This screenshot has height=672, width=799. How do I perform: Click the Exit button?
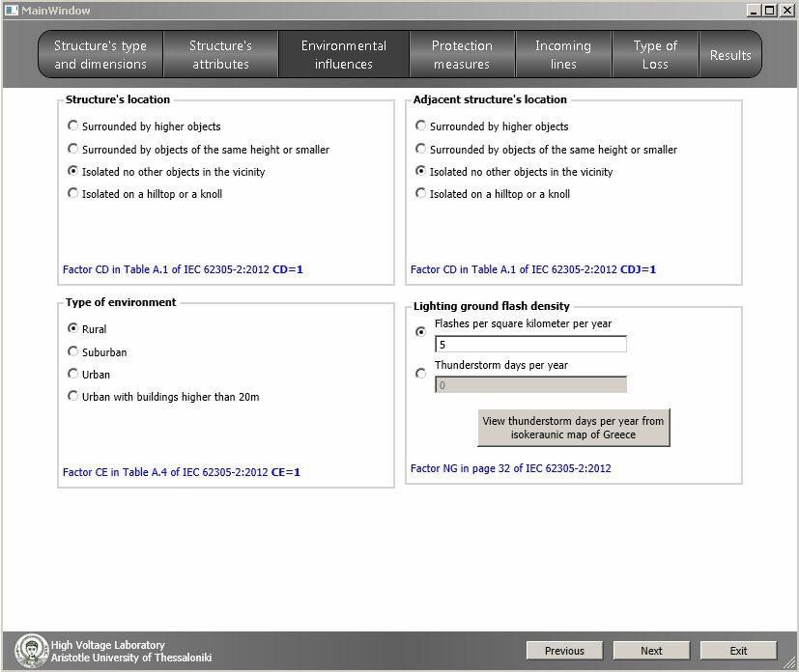tap(738, 651)
